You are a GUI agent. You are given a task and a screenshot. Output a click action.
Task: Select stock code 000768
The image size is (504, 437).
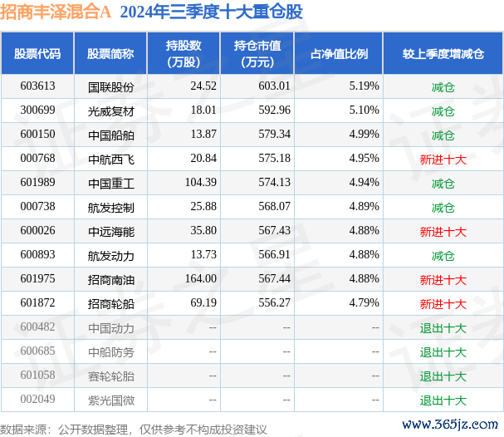(37, 158)
